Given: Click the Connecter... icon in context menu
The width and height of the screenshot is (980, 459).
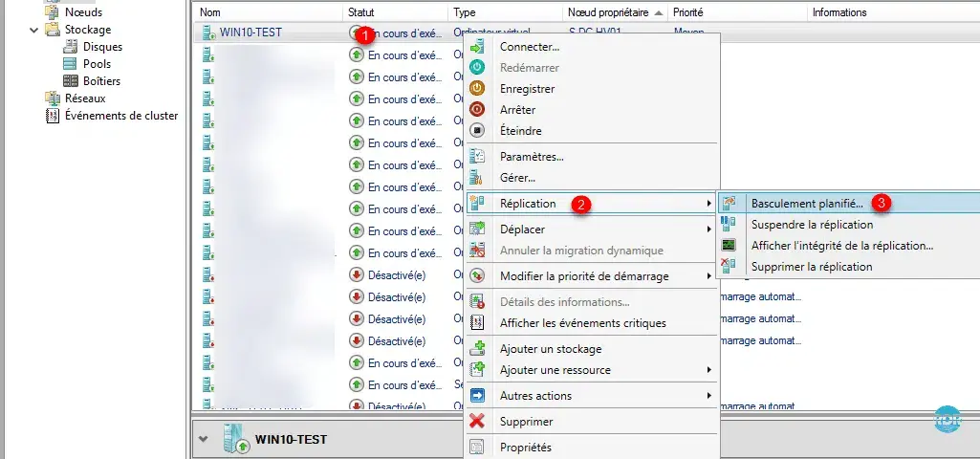Looking at the screenshot, I should [477, 47].
